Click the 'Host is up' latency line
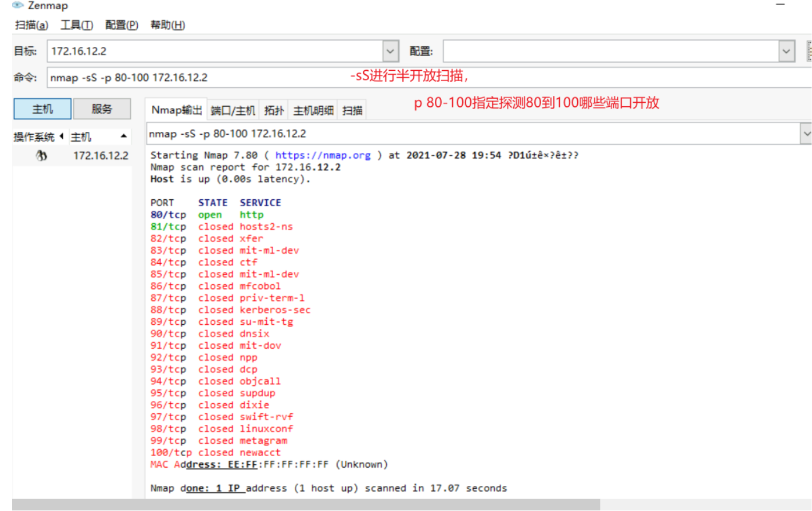The height and width of the screenshot is (511, 812). [x=230, y=179]
